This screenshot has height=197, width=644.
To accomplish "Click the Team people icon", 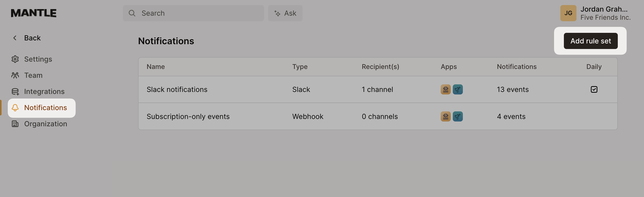I will coord(15,75).
